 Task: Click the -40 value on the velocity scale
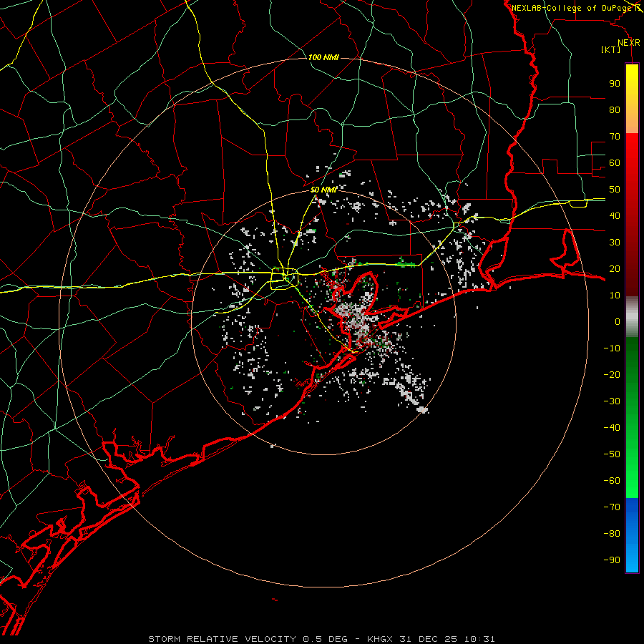[612, 428]
